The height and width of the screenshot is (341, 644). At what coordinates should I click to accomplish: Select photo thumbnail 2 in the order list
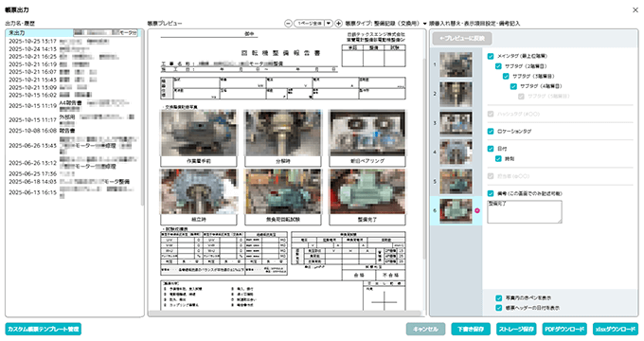[456, 94]
